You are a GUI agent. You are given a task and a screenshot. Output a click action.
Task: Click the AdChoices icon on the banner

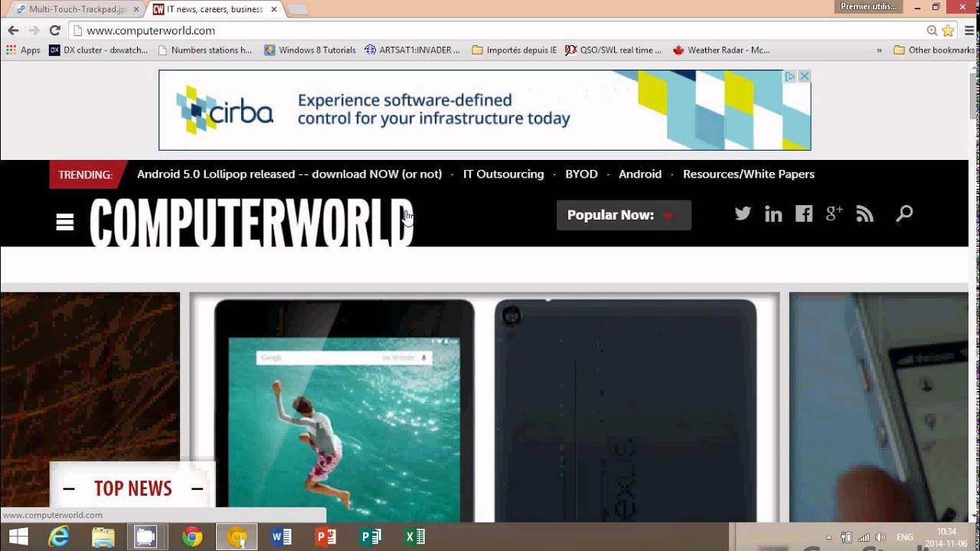790,77
